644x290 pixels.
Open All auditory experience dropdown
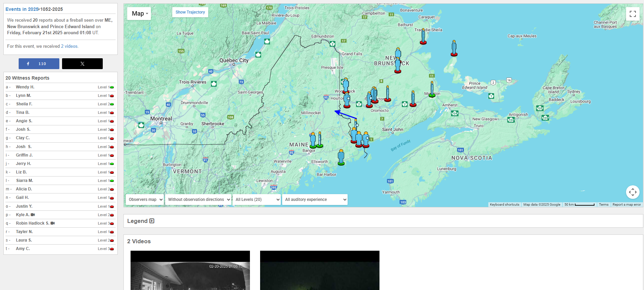[315, 200]
